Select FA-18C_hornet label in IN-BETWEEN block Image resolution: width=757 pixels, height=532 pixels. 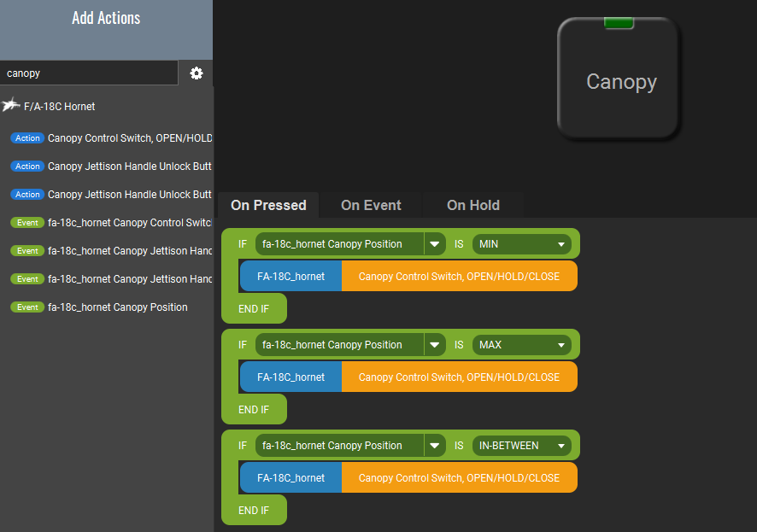290,478
